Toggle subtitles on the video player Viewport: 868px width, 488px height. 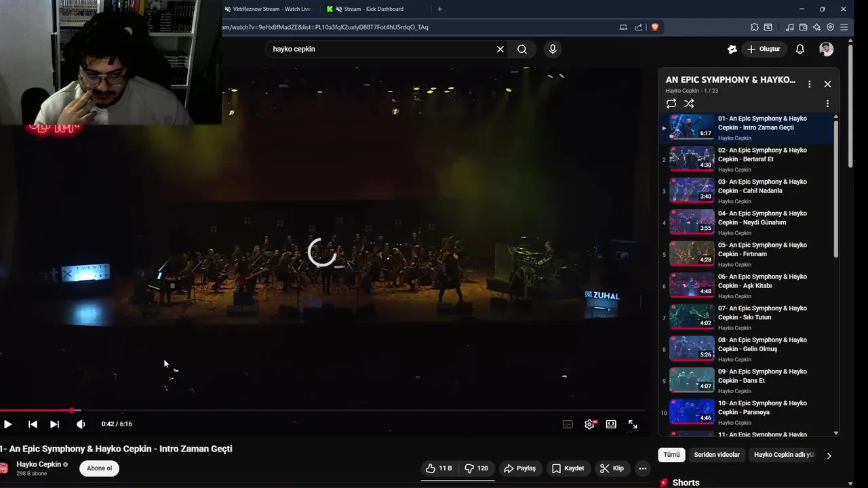coord(568,424)
